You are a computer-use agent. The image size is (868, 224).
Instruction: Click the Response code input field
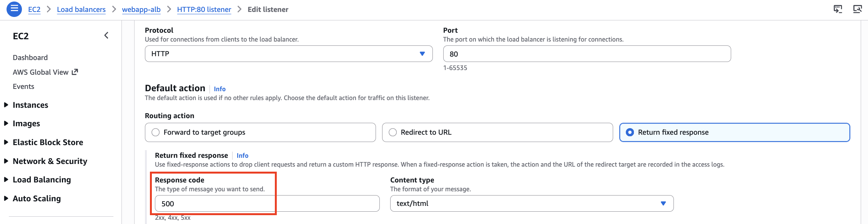[267, 204]
